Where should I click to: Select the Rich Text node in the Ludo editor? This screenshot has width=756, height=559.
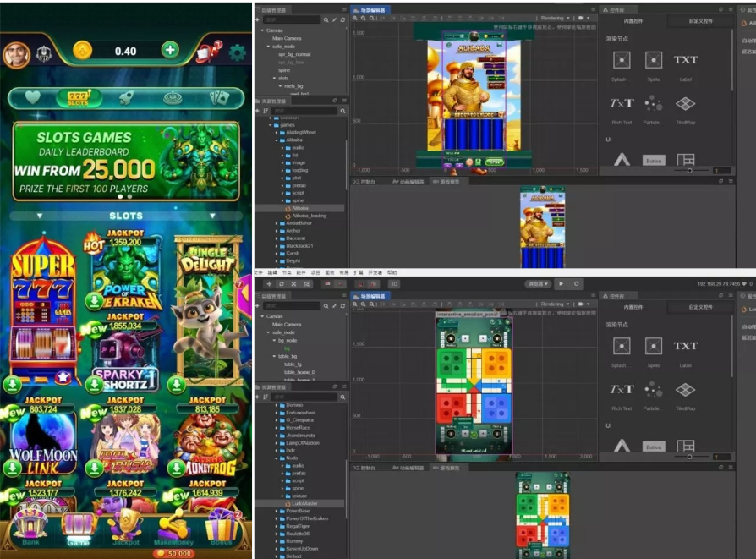pyautogui.click(x=622, y=389)
